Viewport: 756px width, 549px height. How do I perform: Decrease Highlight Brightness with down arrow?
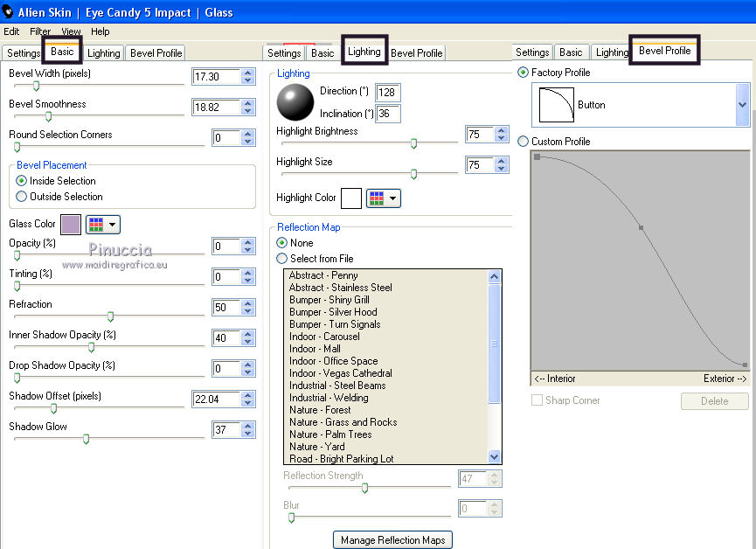tap(501, 139)
